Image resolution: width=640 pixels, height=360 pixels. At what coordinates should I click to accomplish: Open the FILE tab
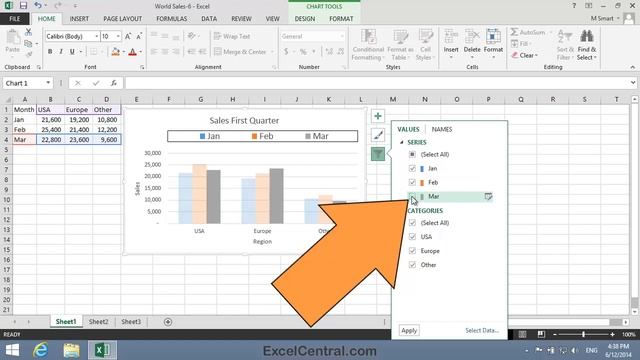(x=14, y=19)
